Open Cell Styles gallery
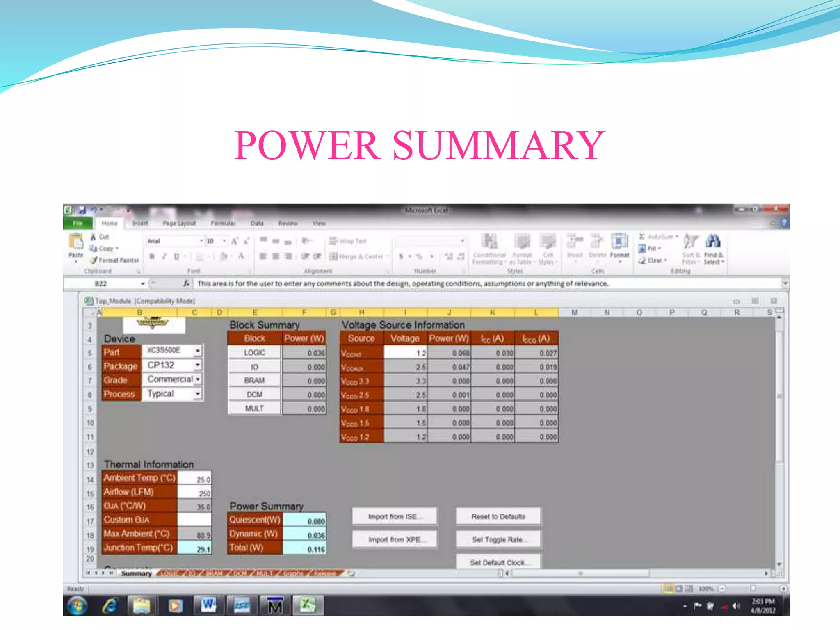 click(548, 249)
